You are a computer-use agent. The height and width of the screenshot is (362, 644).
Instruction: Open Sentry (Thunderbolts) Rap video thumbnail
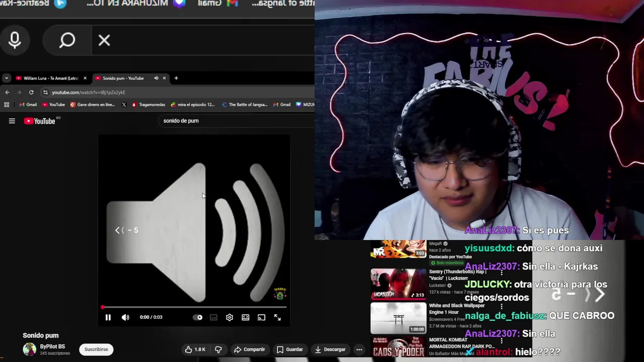click(398, 284)
